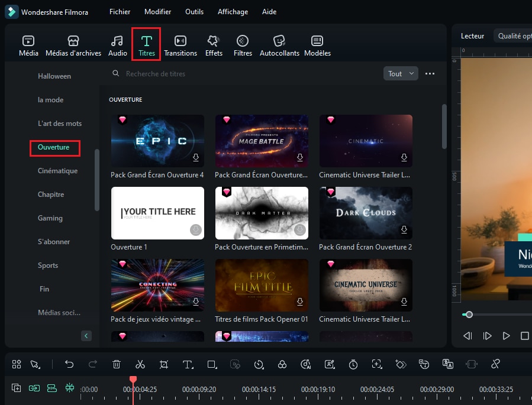This screenshot has width=532, height=405.
Task: Select the Sports category
Action: click(x=48, y=265)
